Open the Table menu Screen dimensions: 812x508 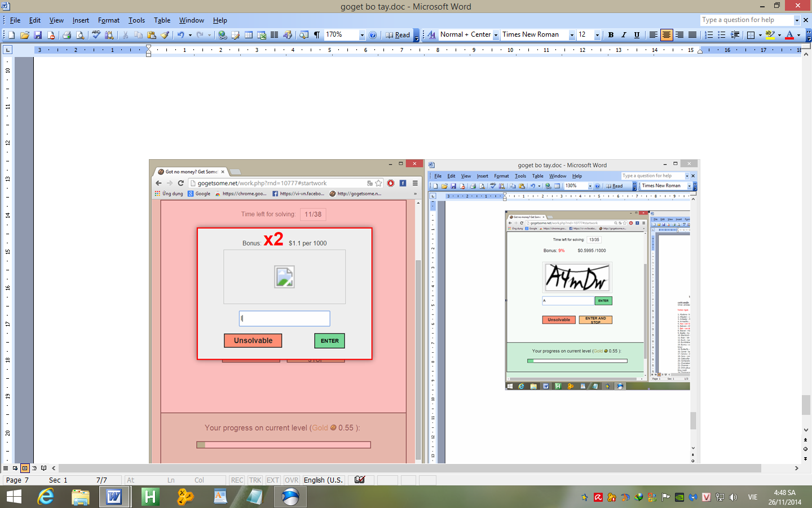162,20
